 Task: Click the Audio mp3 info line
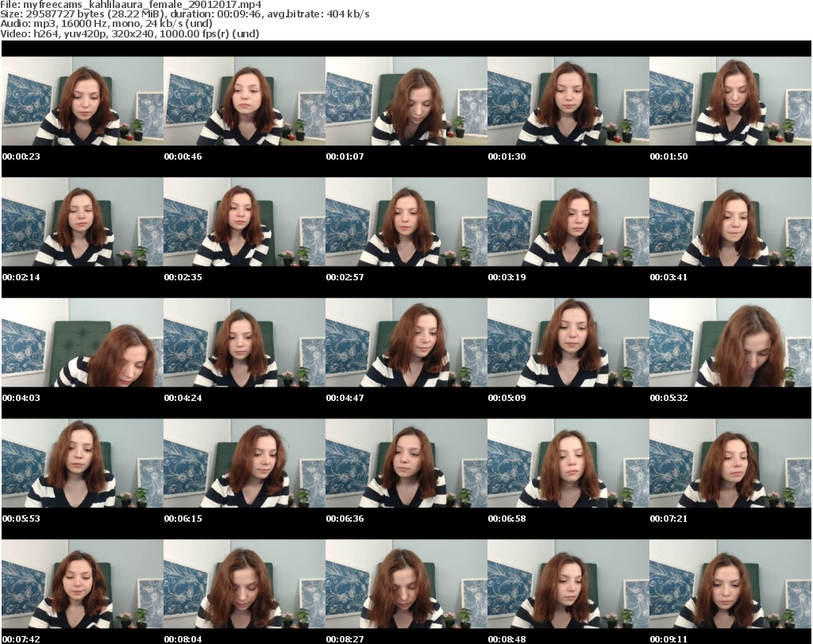click(x=106, y=24)
